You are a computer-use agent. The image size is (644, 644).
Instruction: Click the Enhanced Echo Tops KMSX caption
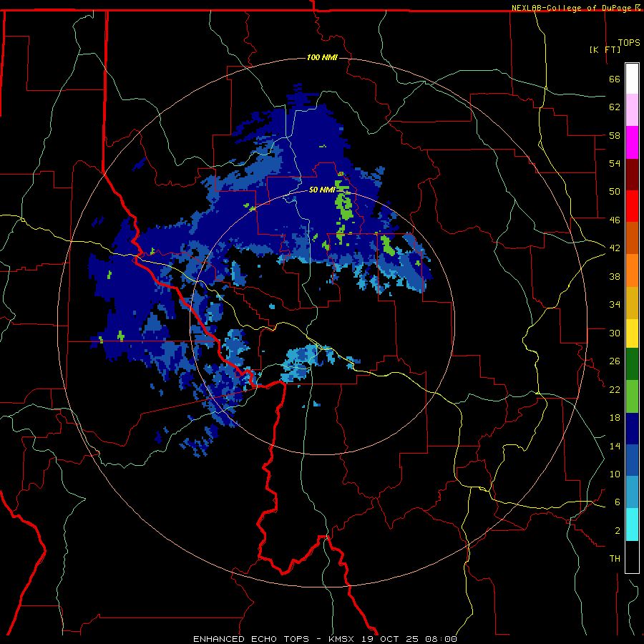(x=325, y=639)
